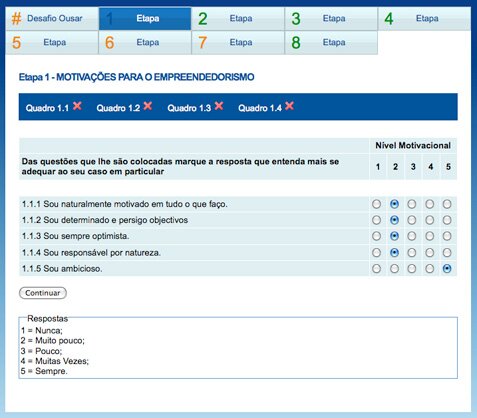This screenshot has width=477, height=418.
Task: Open the Quadro 1.4 link
Action: click(260, 108)
